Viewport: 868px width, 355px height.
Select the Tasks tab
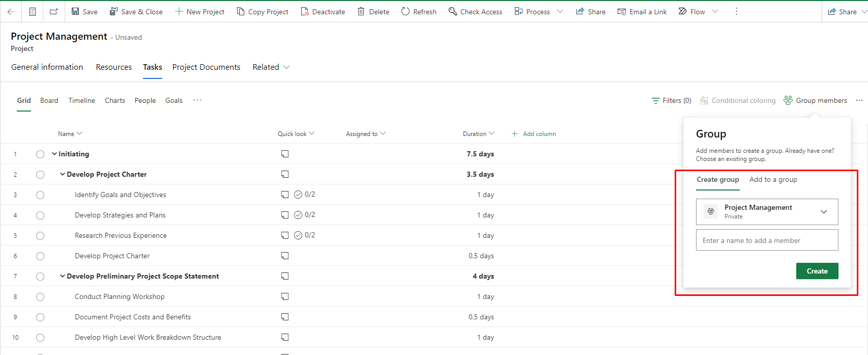pyautogui.click(x=153, y=67)
